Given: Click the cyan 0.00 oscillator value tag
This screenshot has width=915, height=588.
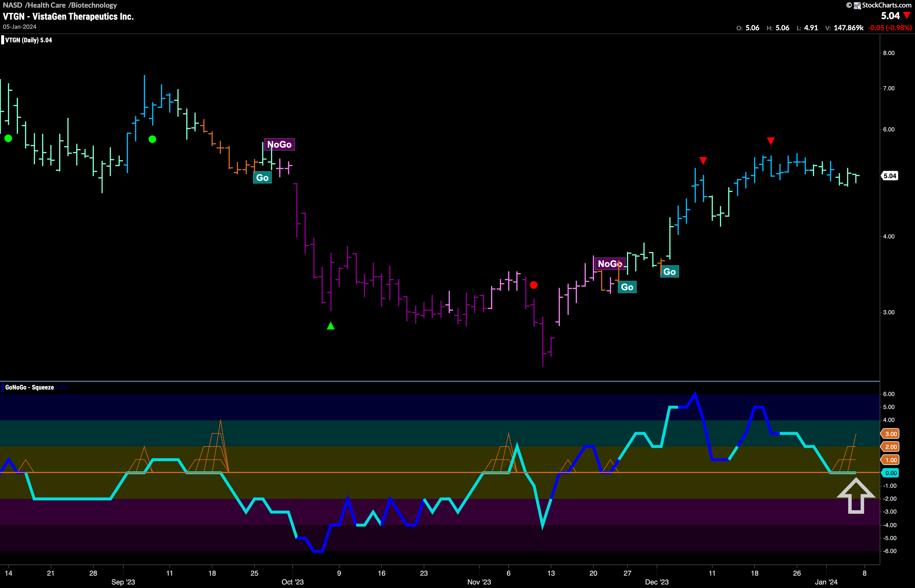Looking at the screenshot, I should 890,473.
